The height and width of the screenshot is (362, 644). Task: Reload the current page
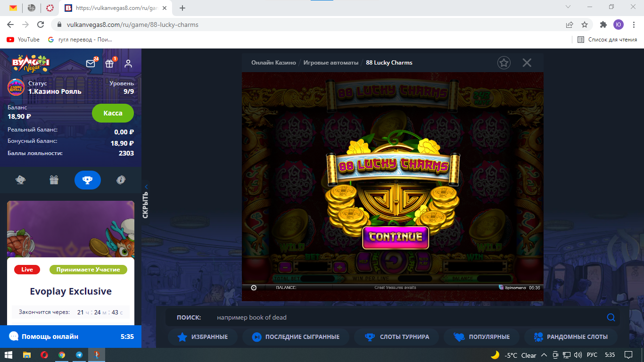click(41, 25)
